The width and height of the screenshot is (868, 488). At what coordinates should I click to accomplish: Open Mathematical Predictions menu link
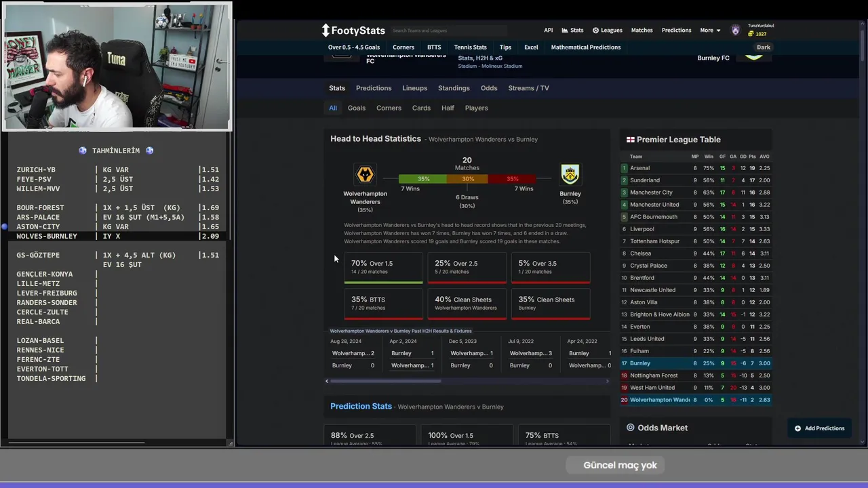(x=586, y=47)
